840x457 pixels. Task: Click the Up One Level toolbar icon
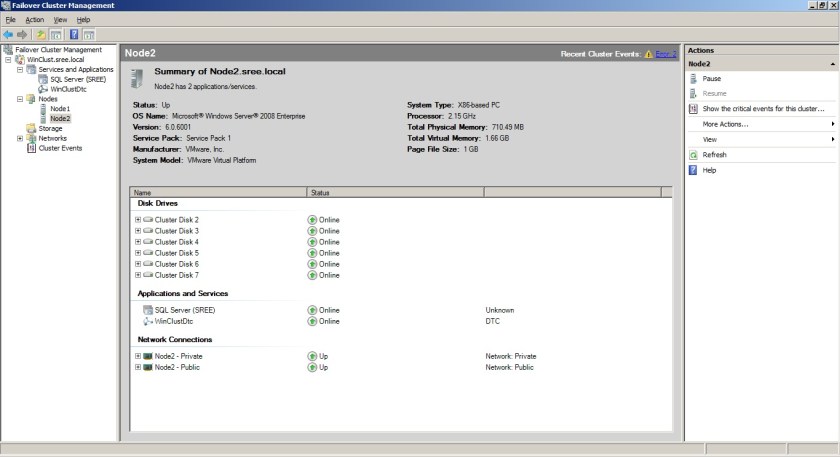tap(42, 34)
